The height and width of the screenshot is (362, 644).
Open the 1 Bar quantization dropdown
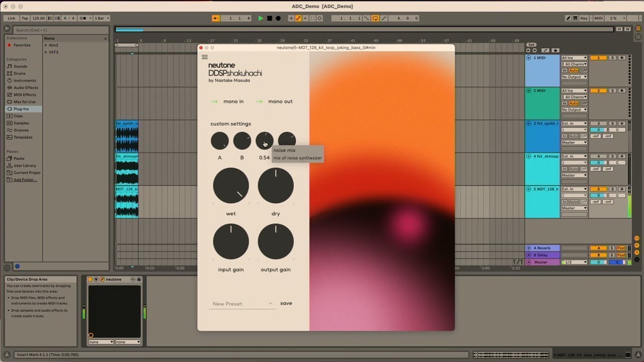pyautogui.click(x=101, y=19)
